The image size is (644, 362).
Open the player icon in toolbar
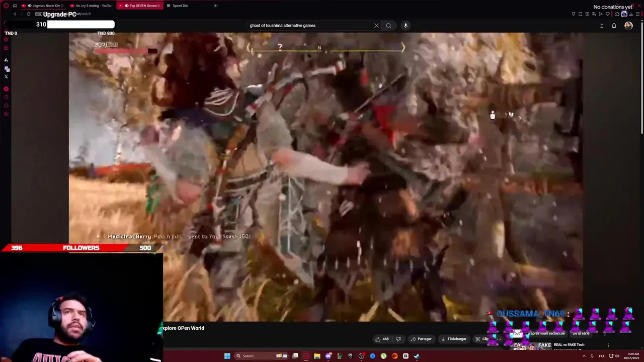pos(601,14)
